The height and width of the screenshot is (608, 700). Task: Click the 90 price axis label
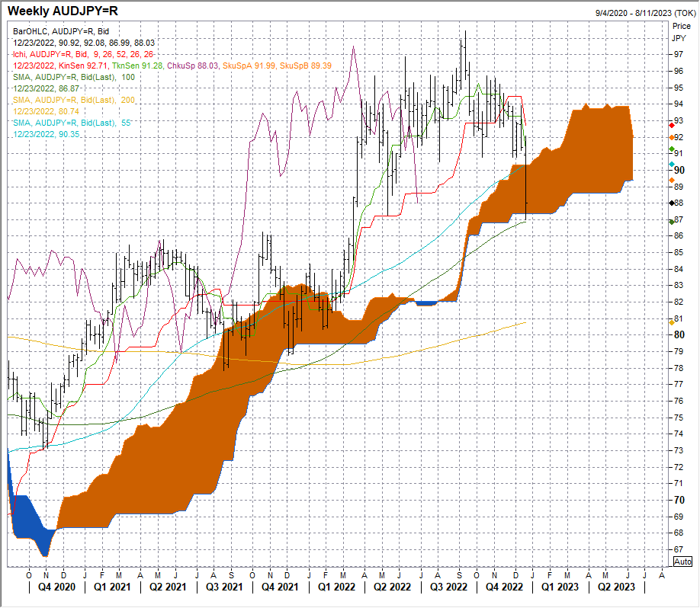[x=679, y=170]
